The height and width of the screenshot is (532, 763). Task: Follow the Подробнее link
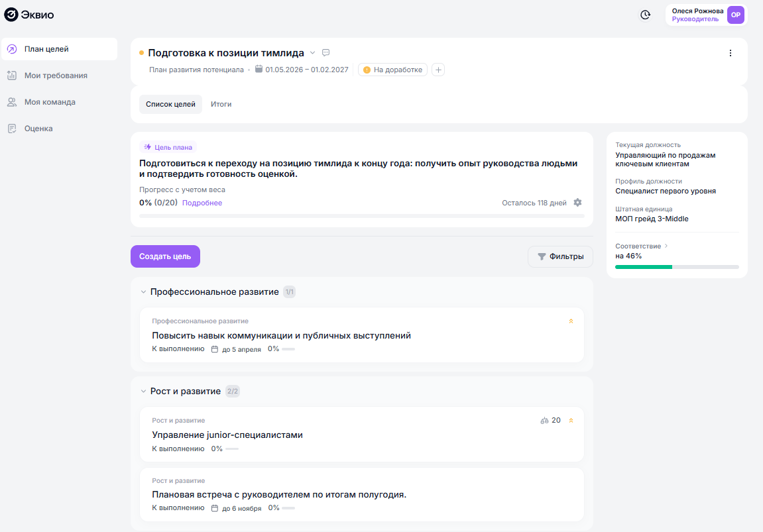[202, 203]
